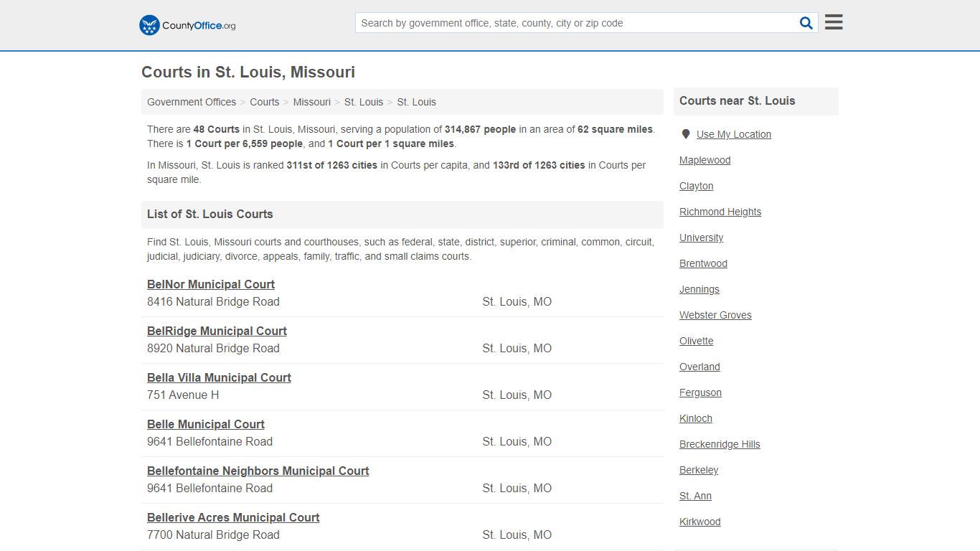The image size is (980, 551).
Task: Select the address 751 Avenue H
Action: tap(183, 395)
